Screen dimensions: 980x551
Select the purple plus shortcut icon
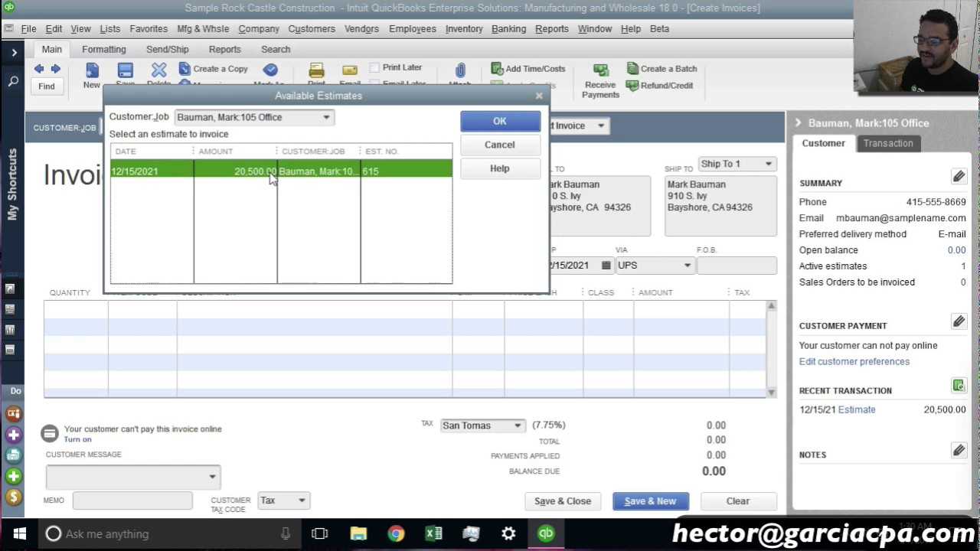point(13,435)
